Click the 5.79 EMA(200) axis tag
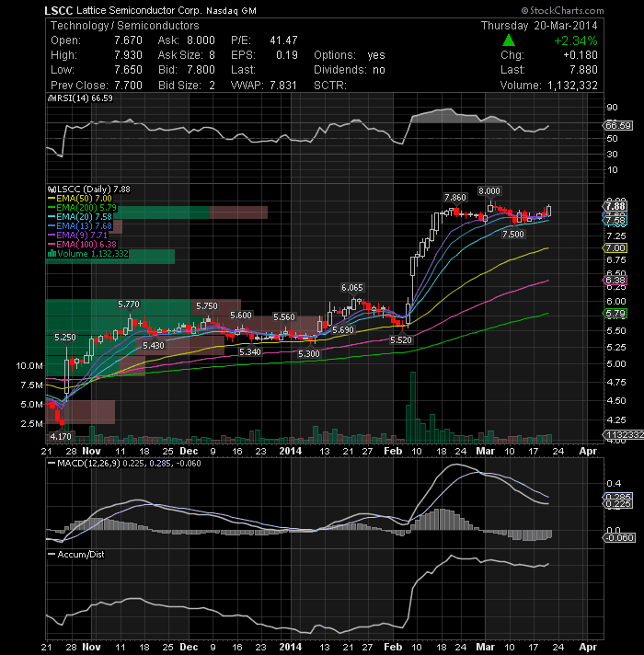Screen dimensions: 644x655 [615, 314]
